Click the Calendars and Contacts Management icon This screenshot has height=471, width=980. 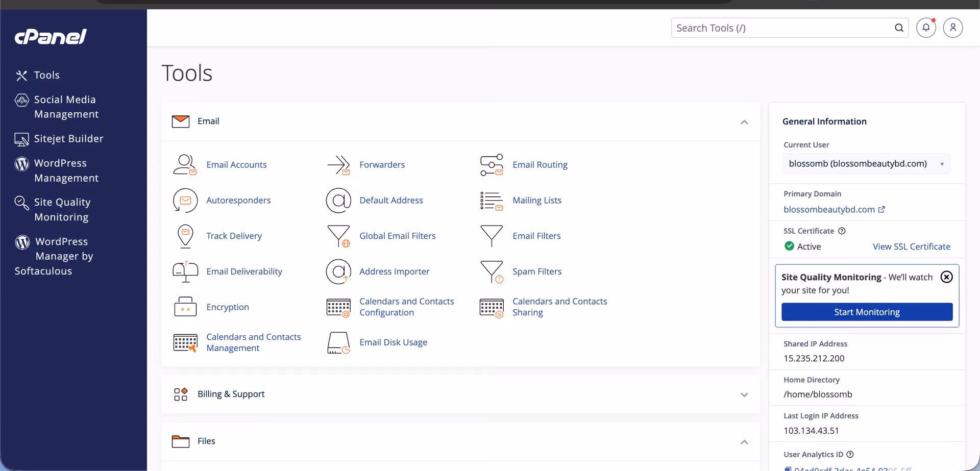click(x=185, y=343)
